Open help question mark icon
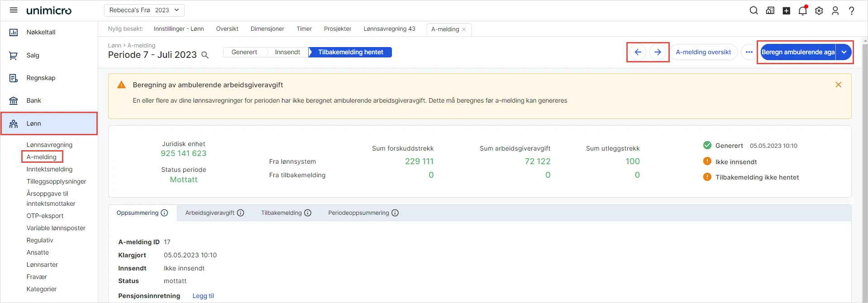 click(x=851, y=10)
